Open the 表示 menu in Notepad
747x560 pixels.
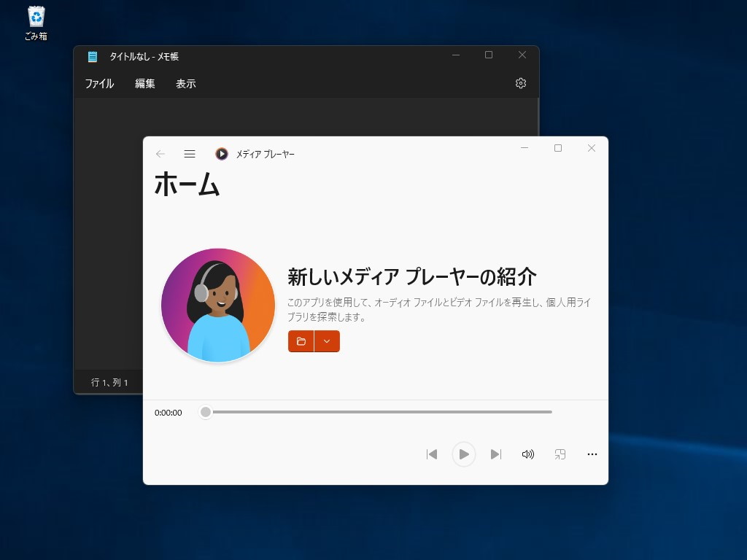tap(185, 83)
